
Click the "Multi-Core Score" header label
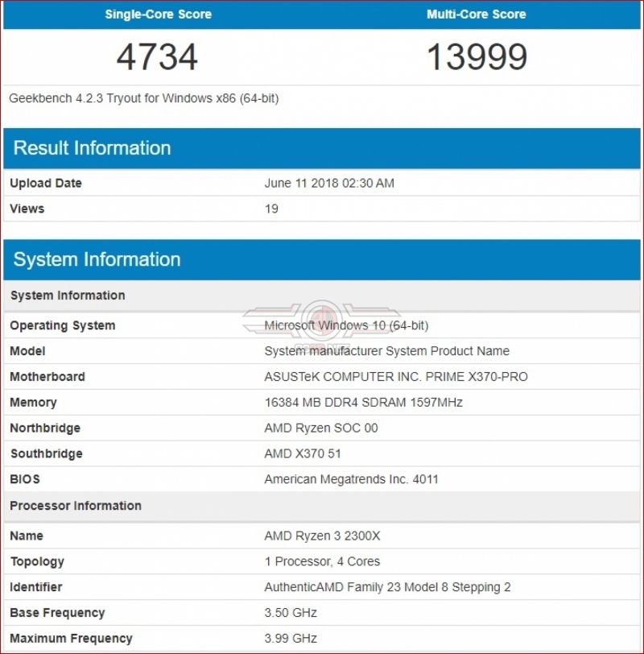click(x=477, y=14)
